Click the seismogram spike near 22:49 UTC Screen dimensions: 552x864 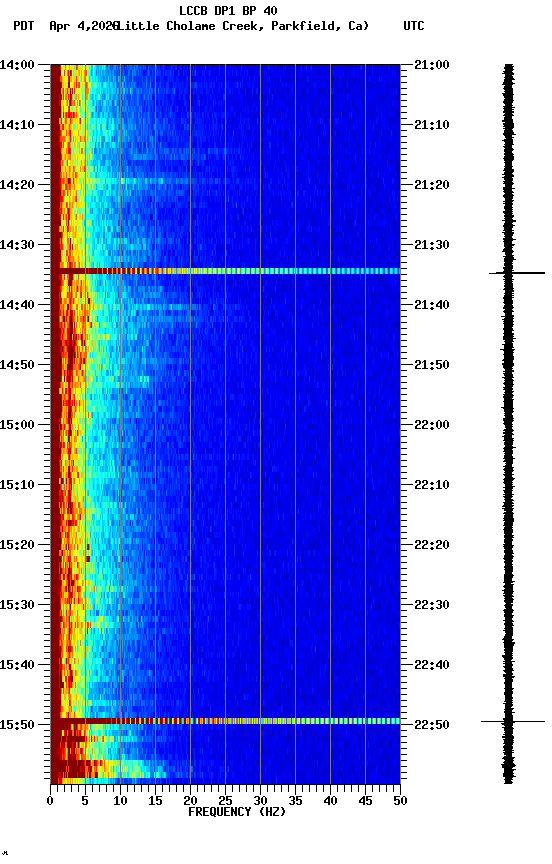513,721
